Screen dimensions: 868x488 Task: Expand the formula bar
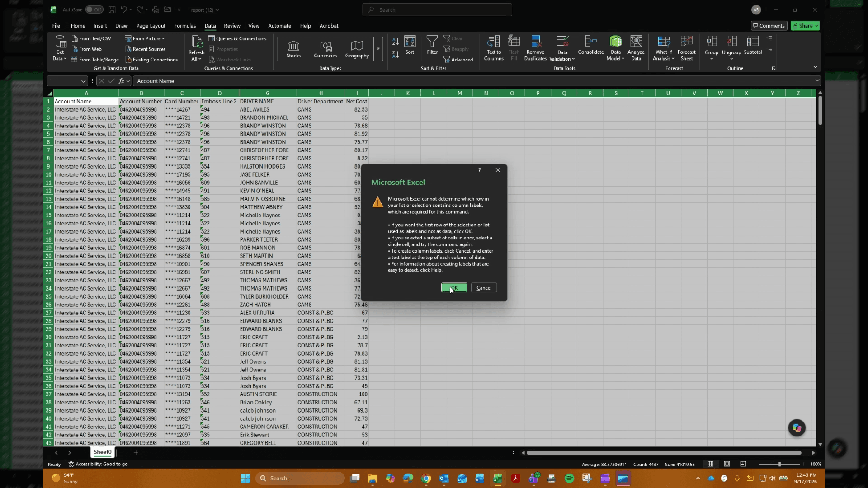click(817, 81)
